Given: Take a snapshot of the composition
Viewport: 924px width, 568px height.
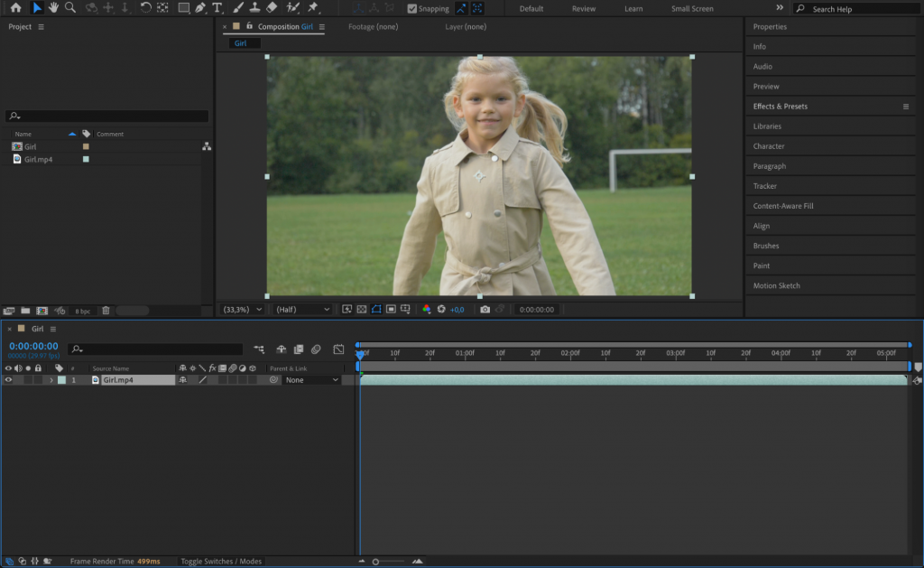Looking at the screenshot, I should point(487,309).
